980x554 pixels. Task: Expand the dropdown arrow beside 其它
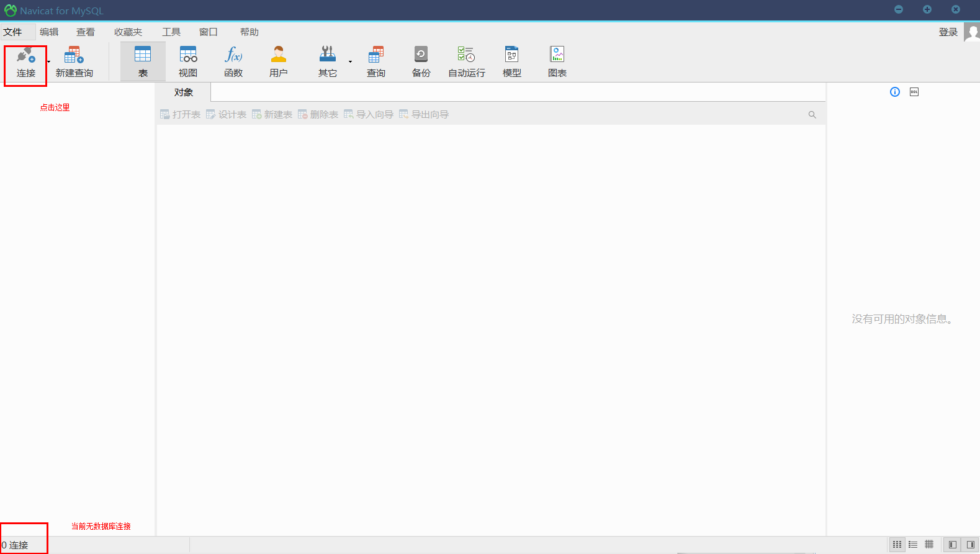pos(350,61)
